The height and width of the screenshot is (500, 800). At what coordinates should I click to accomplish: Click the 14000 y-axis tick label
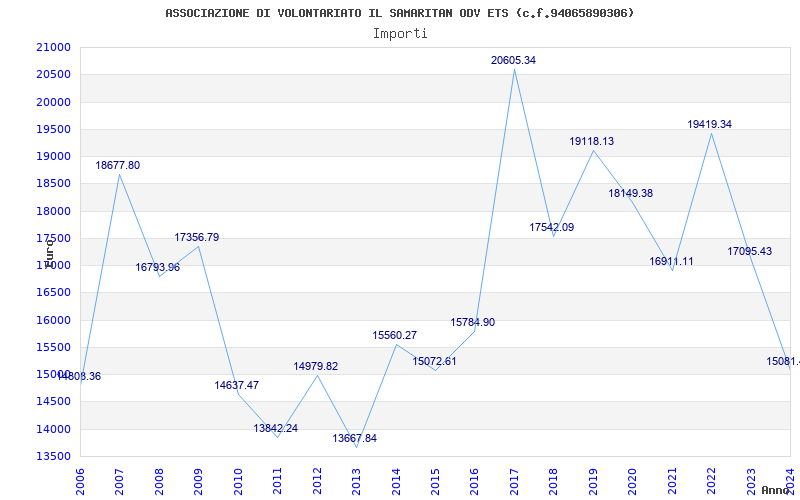(53, 429)
